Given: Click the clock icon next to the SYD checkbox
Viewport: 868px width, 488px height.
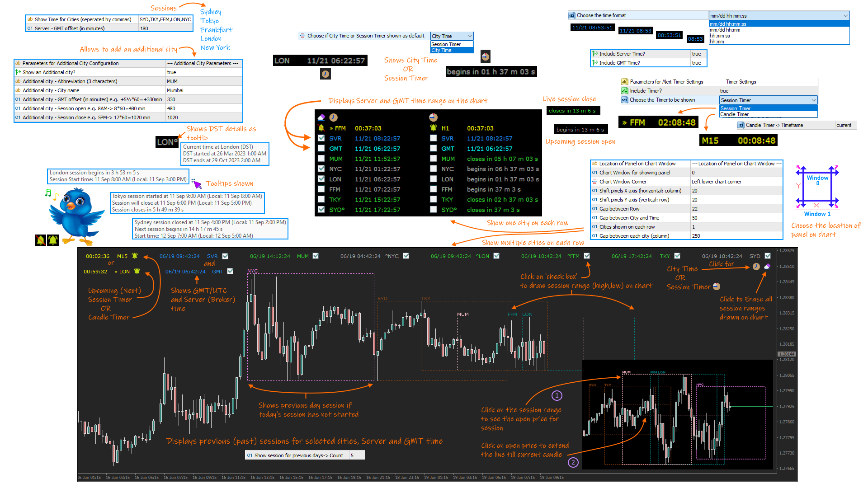Looking at the screenshot, I should [x=756, y=267].
